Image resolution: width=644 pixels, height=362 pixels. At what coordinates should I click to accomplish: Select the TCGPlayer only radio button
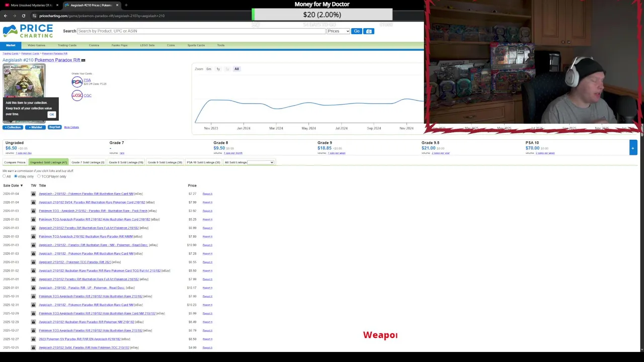click(x=39, y=176)
